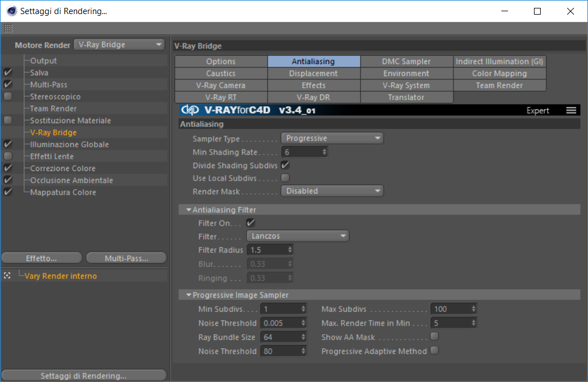Screen dimensions: 588x382
Task: Toggle Correzione Colore checkbox
Action: pos(8,168)
